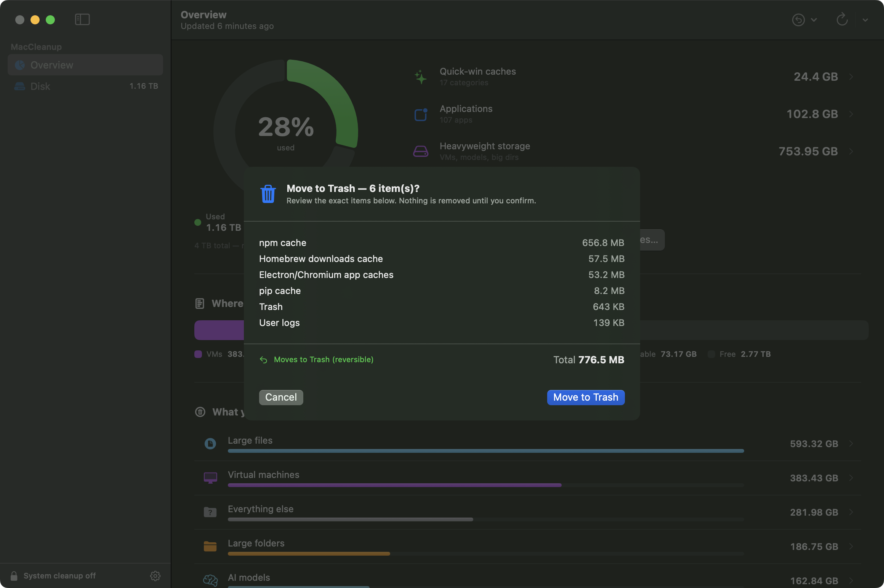Image resolution: width=884 pixels, height=588 pixels.
Task: Expand Large folders row chevron
Action: 851,546
